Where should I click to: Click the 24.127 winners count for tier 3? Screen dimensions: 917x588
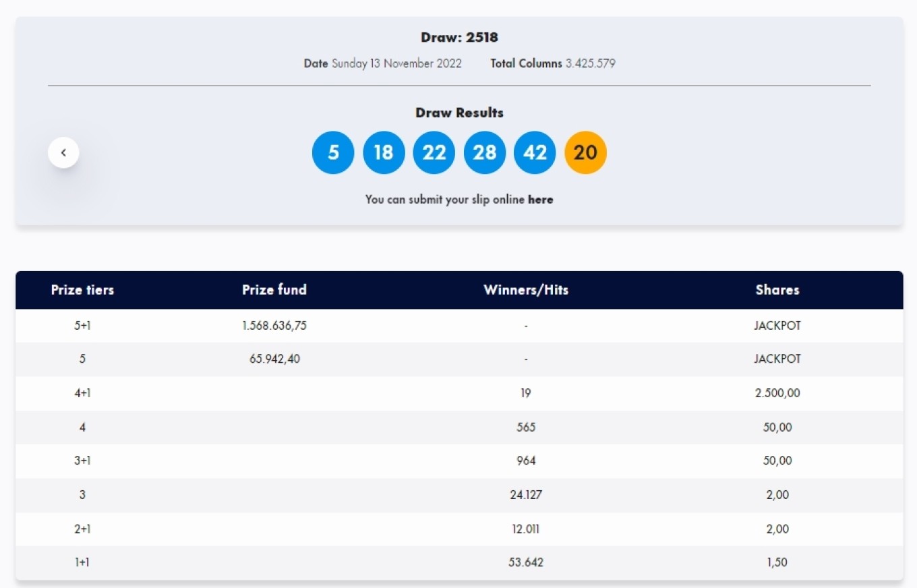coord(526,495)
